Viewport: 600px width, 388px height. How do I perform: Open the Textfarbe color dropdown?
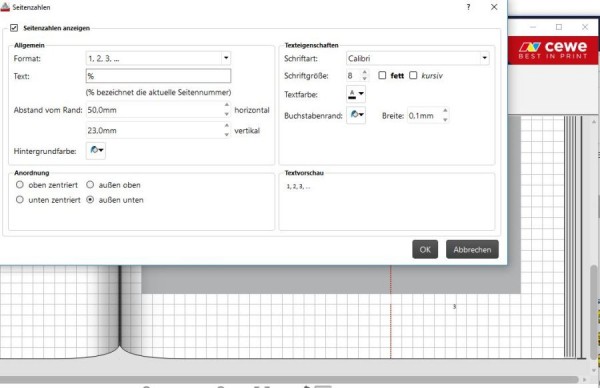[356, 94]
